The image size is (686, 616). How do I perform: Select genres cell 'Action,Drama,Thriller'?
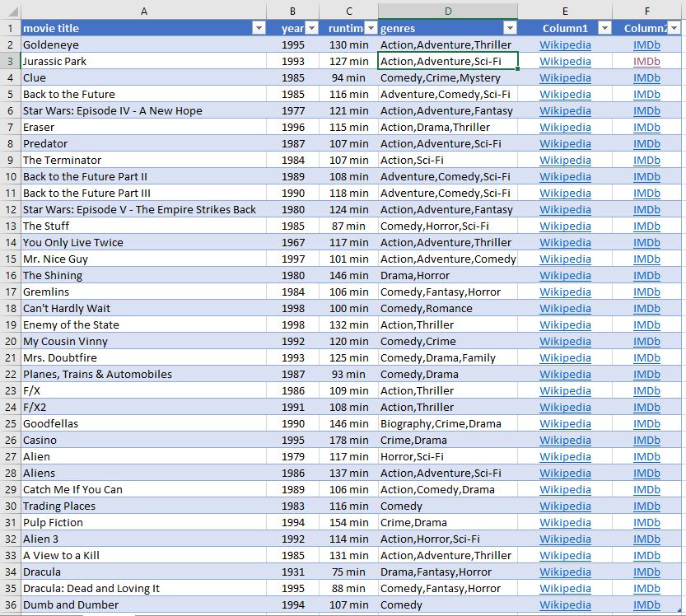[x=447, y=128]
